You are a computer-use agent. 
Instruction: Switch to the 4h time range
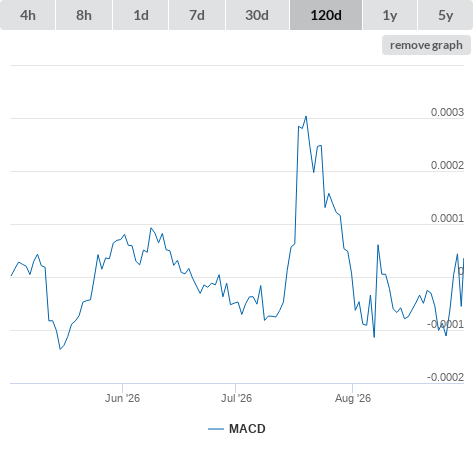tap(28, 15)
